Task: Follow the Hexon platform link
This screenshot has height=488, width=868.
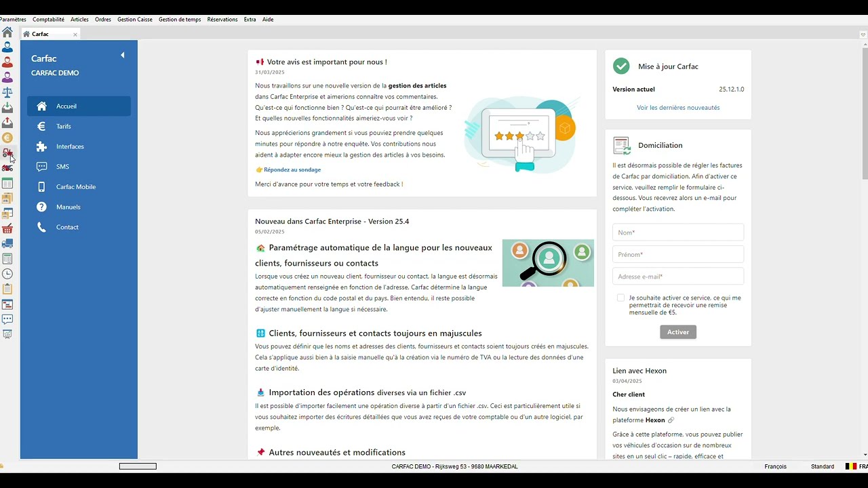Action: (659, 420)
